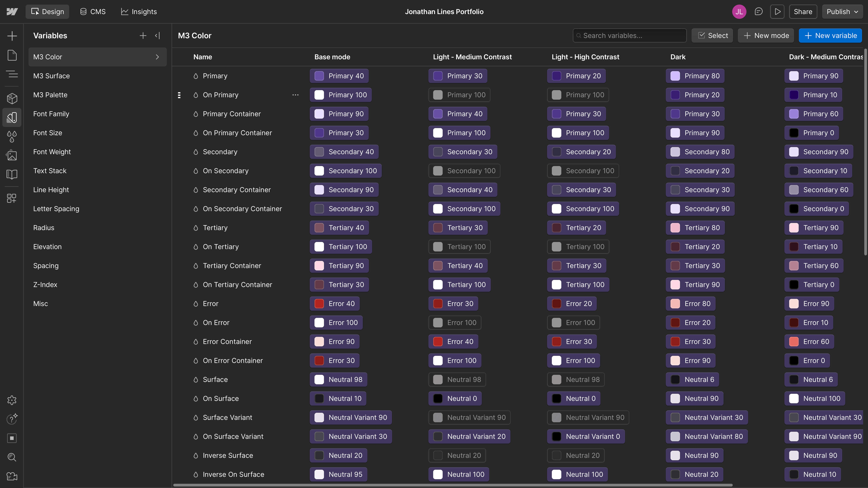Click the vertical scrollbar on right

(x=865, y=152)
